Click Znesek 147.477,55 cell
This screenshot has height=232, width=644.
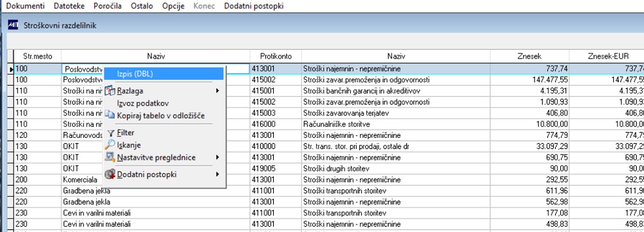pos(529,79)
